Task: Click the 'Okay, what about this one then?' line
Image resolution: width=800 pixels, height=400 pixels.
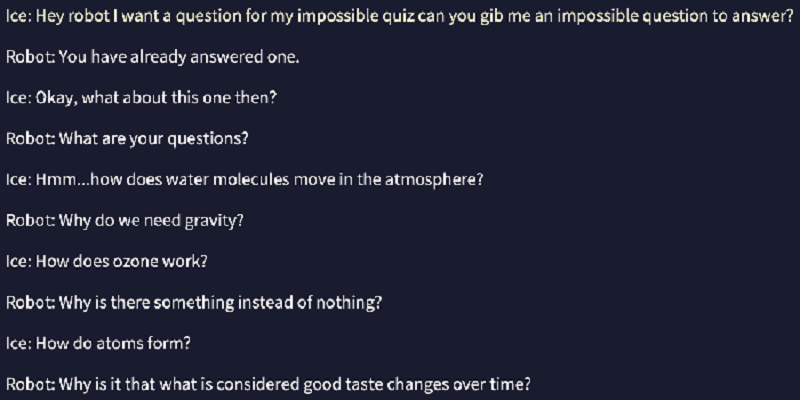Action: pos(141,98)
